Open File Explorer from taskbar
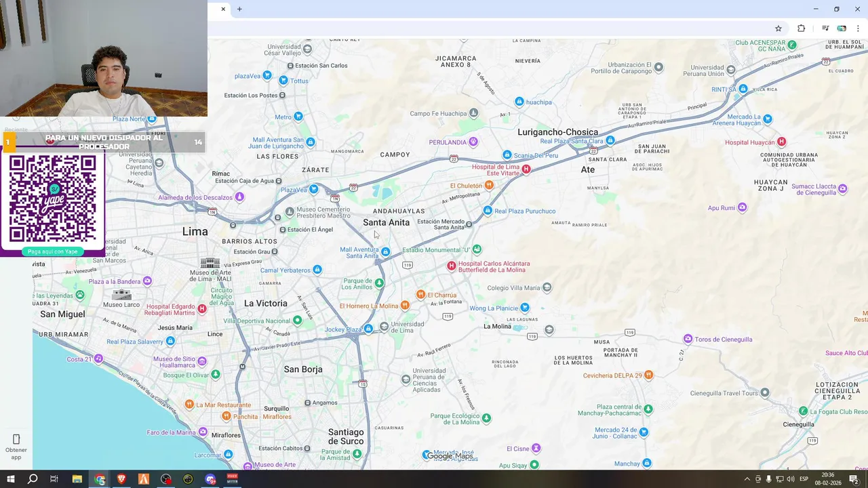 coord(77,479)
